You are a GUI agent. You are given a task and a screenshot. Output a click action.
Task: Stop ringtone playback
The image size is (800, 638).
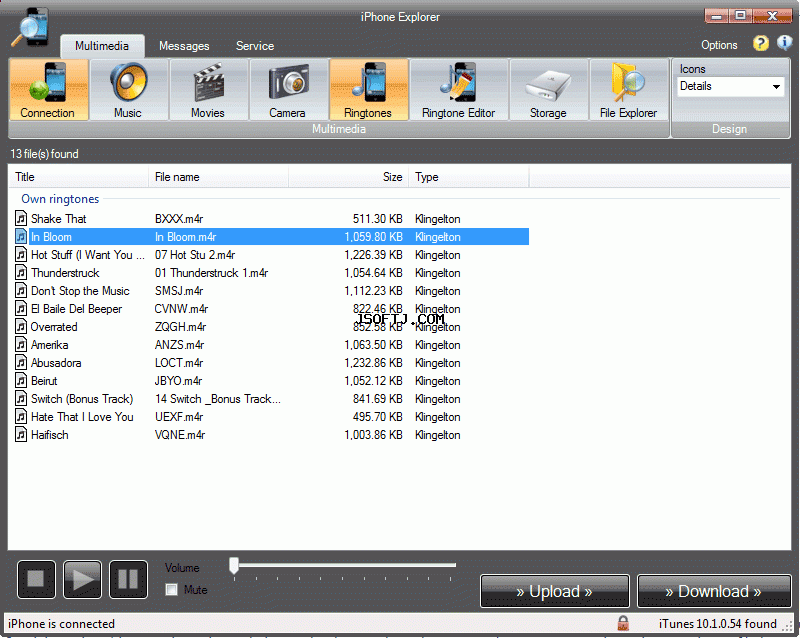pyautogui.click(x=36, y=579)
